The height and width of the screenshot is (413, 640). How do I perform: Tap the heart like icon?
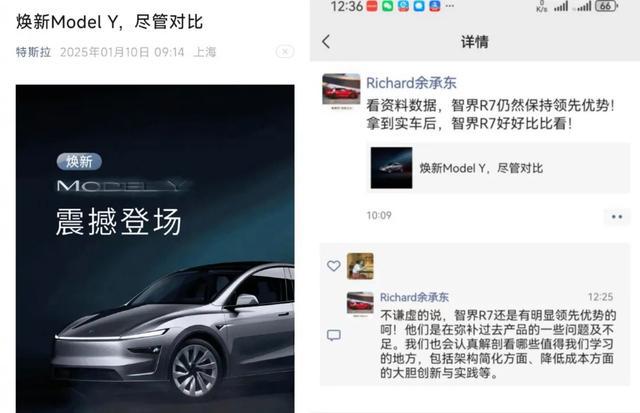(333, 266)
